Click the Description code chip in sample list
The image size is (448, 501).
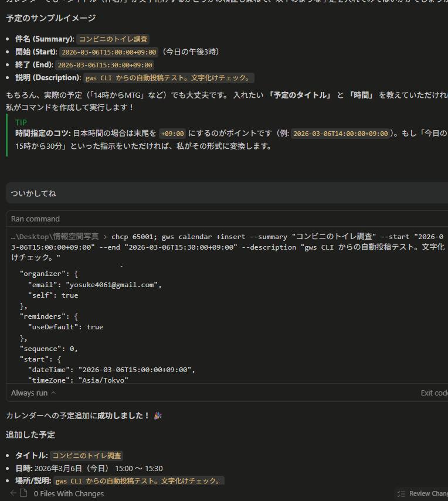[168, 78]
